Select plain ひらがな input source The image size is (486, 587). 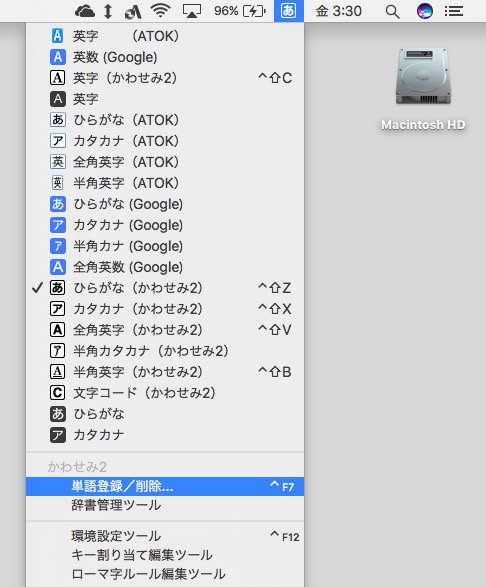(165, 414)
